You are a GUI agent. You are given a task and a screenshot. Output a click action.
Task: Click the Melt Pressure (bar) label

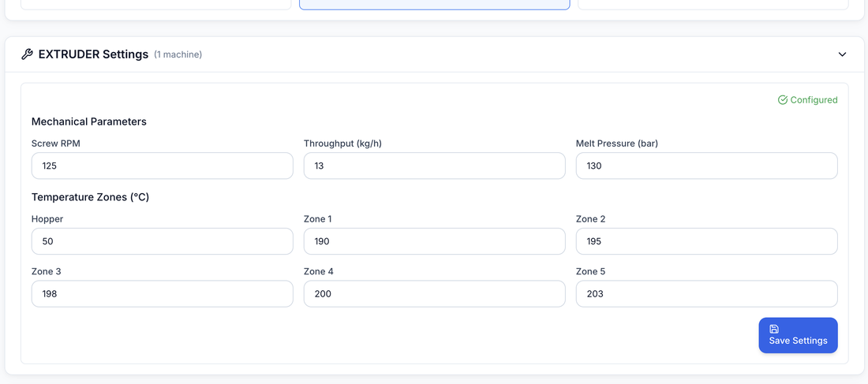(617, 144)
